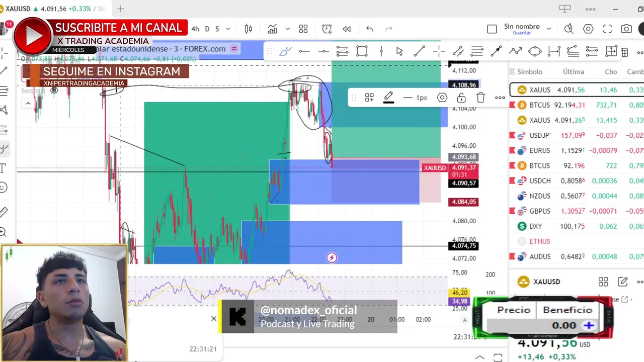
Task: Open emoji icons tool in left sidebar
Action: pyautogui.click(x=4, y=188)
